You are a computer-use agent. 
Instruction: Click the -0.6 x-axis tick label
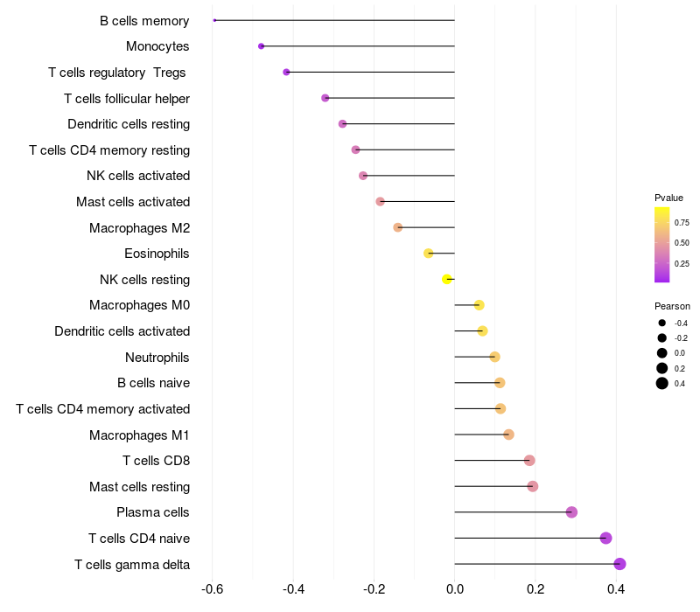(212, 589)
